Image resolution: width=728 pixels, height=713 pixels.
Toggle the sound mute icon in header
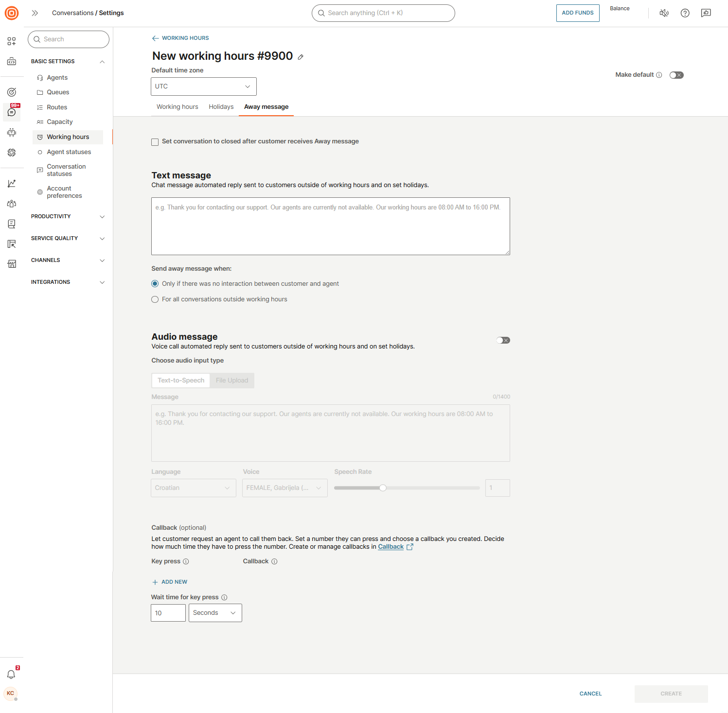pos(664,13)
